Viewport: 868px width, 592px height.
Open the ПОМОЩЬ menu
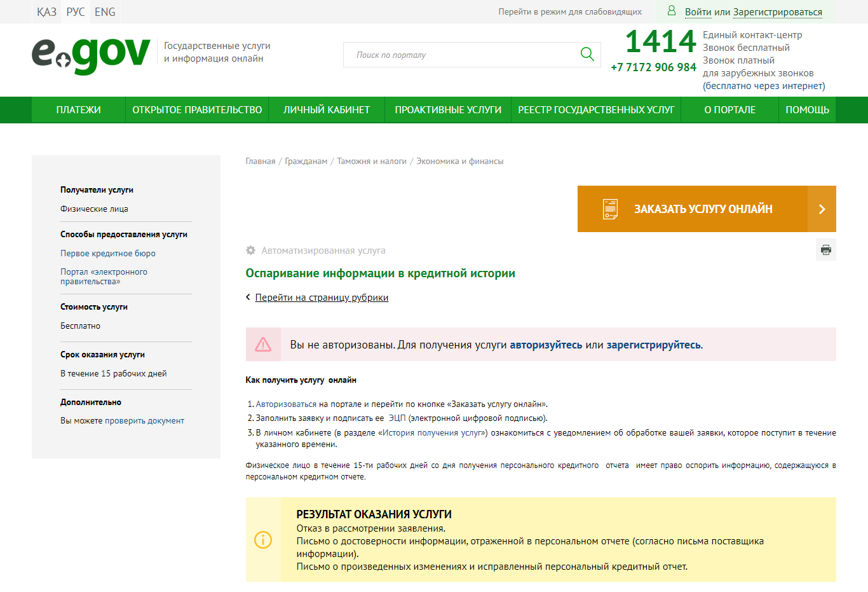point(807,110)
